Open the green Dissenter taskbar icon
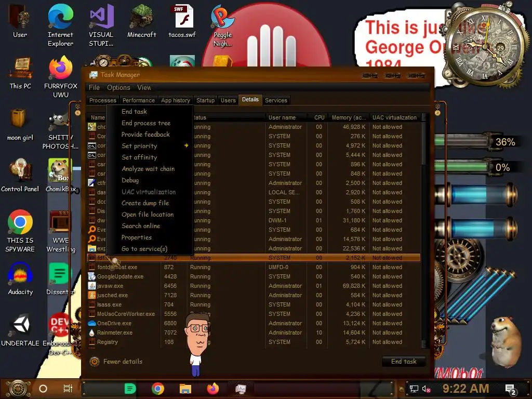532x399 pixels. (x=130, y=389)
